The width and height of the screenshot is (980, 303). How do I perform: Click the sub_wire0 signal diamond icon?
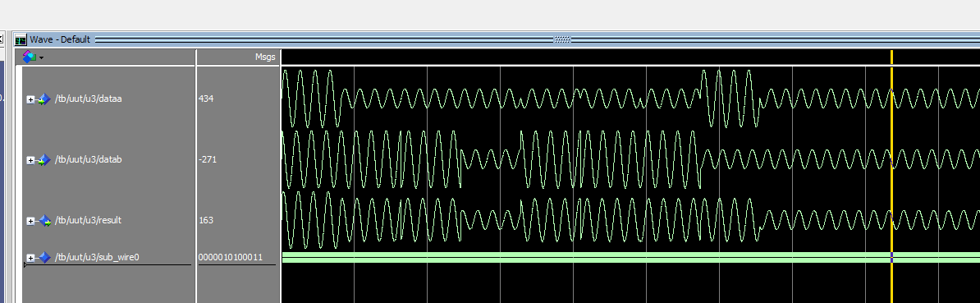(x=44, y=258)
